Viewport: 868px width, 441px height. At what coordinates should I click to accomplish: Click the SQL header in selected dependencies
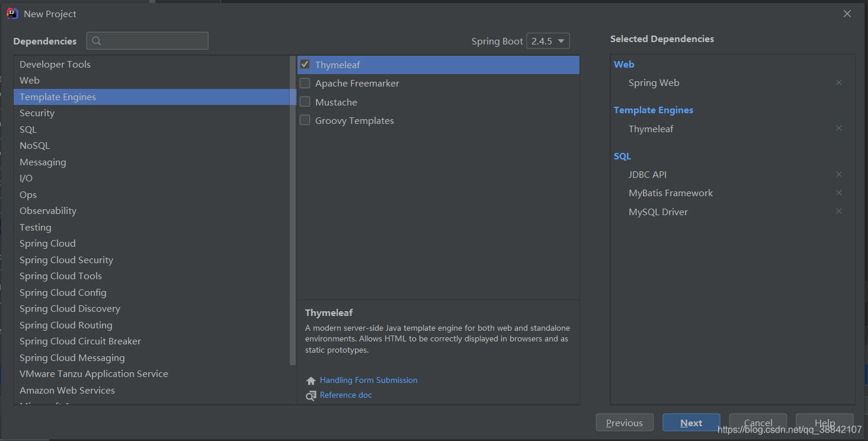click(622, 156)
